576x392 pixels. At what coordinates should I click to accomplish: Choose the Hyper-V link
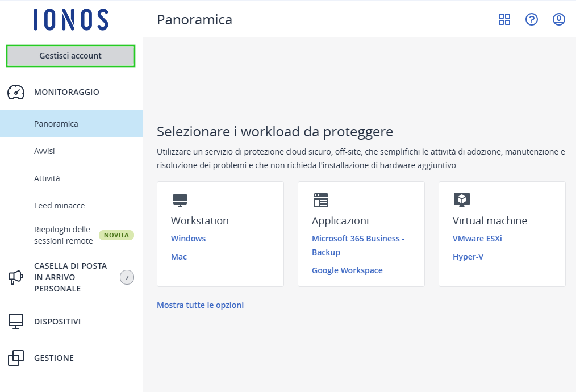pyautogui.click(x=468, y=257)
